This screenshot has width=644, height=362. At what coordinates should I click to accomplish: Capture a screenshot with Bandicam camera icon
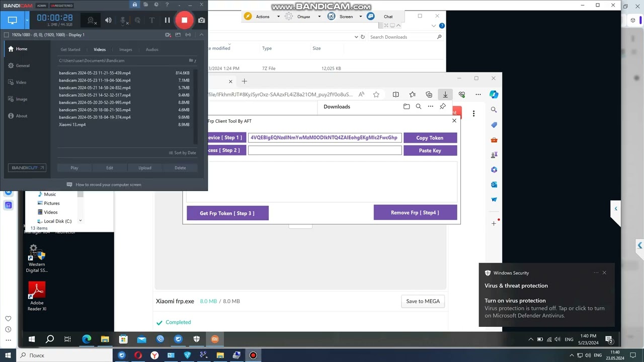(x=201, y=20)
